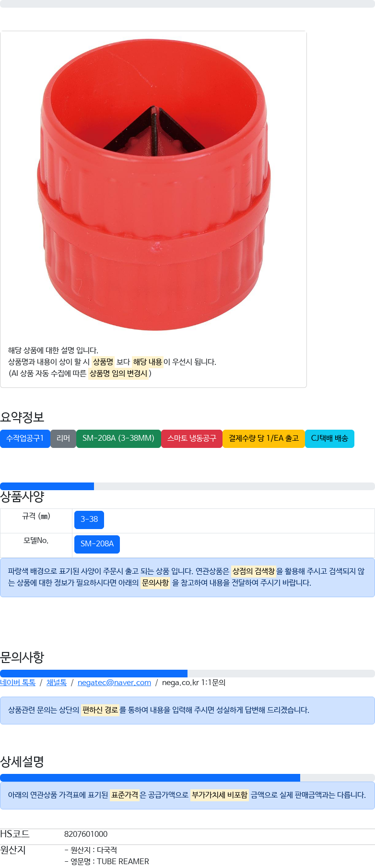
Task: Click the highlighted 문의사항 text in notice
Action: point(155,583)
